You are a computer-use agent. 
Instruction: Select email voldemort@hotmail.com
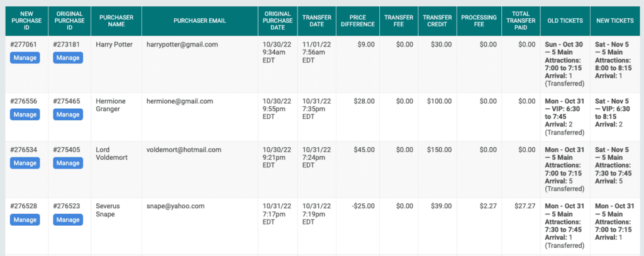(184, 150)
